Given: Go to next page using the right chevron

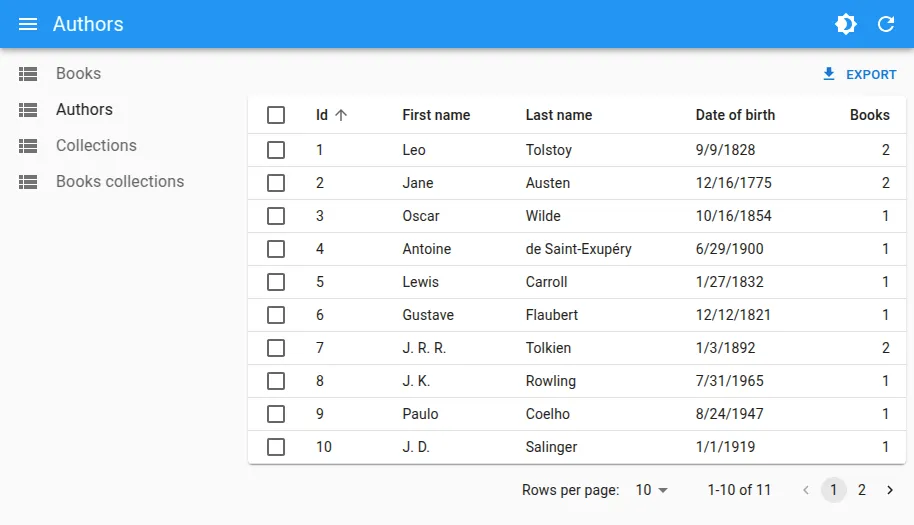Looking at the screenshot, I should (x=890, y=490).
